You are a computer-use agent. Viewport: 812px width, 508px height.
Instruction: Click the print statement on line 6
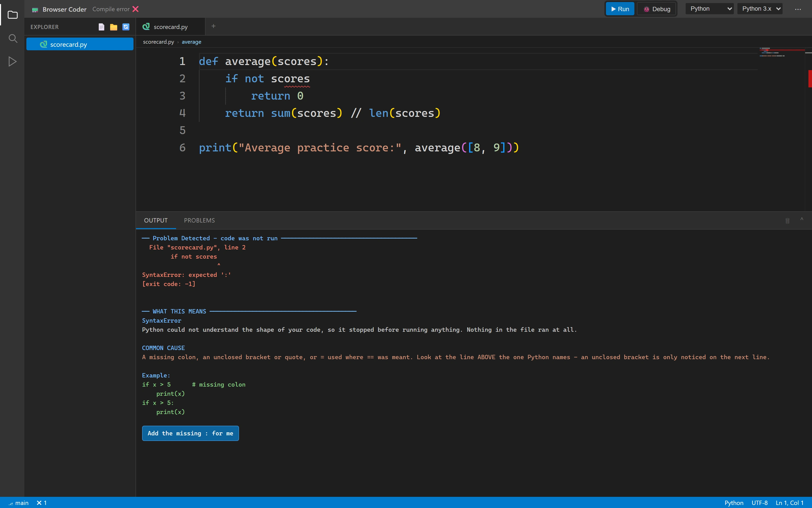click(359, 148)
